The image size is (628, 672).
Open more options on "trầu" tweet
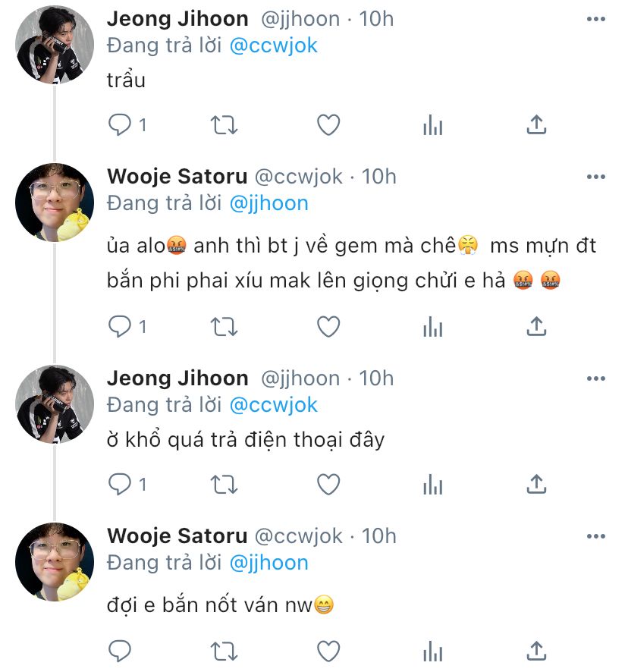[596, 19]
